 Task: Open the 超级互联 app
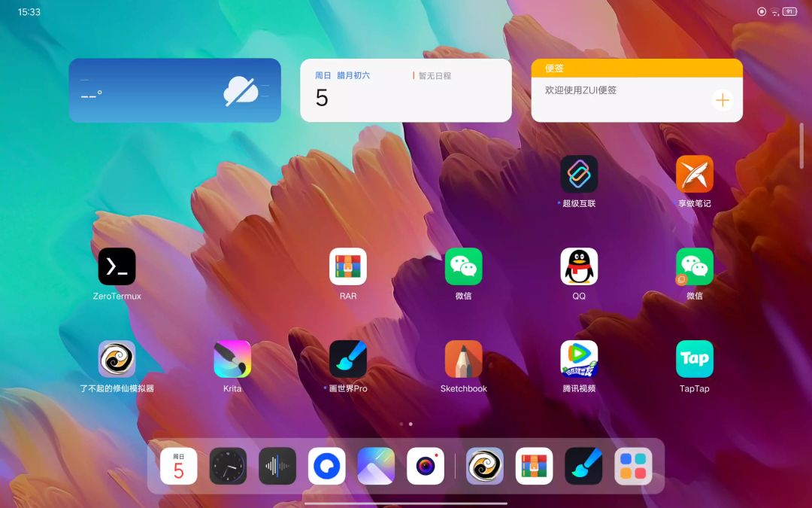[x=579, y=175]
